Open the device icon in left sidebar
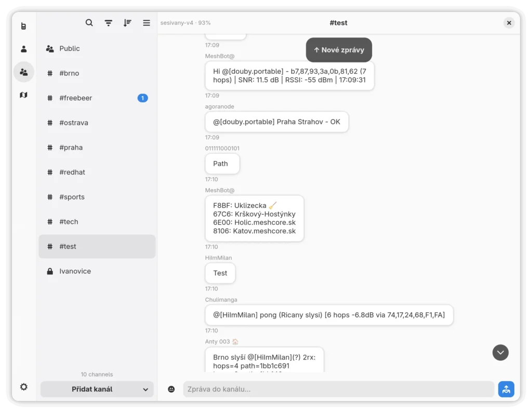This screenshot has width=532, height=413. [23, 26]
